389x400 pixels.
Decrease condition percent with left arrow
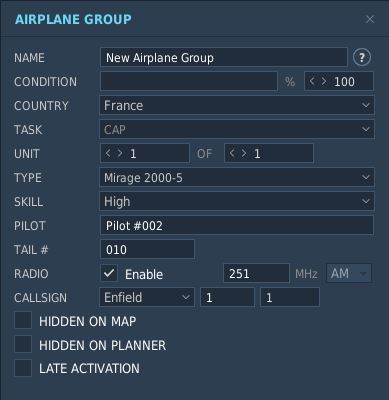click(312, 81)
